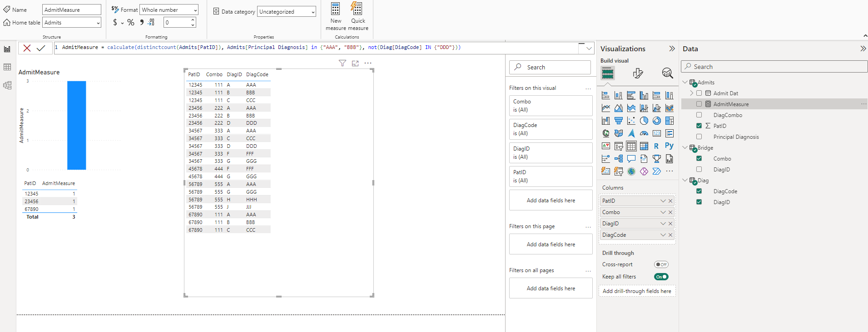Toggle the Keep all filters switch
Viewport: 868px width, 332px height.
click(661, 277)
